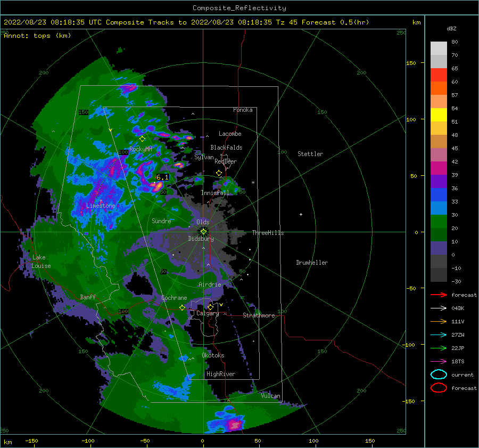Click the bottom axis -150 km tick label
The width and height of the screenshot is (479, 448).
[x=32, y=441]
